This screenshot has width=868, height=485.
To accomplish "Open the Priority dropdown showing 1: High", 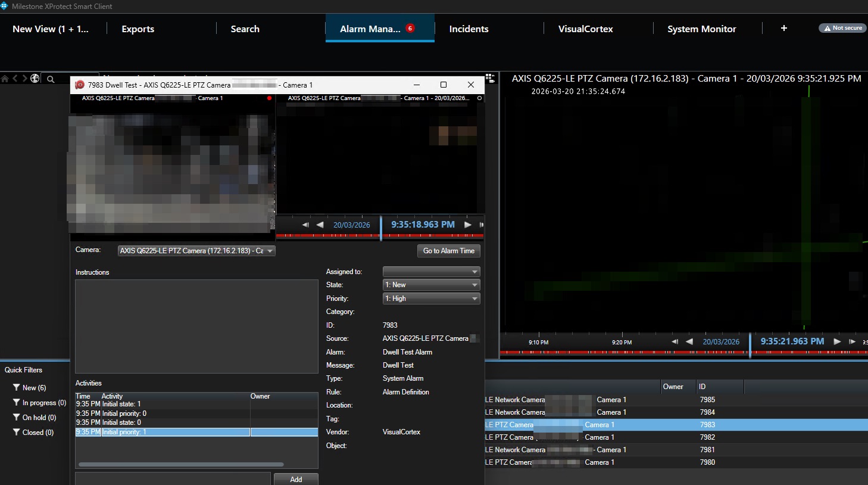I will pos(431,299).
